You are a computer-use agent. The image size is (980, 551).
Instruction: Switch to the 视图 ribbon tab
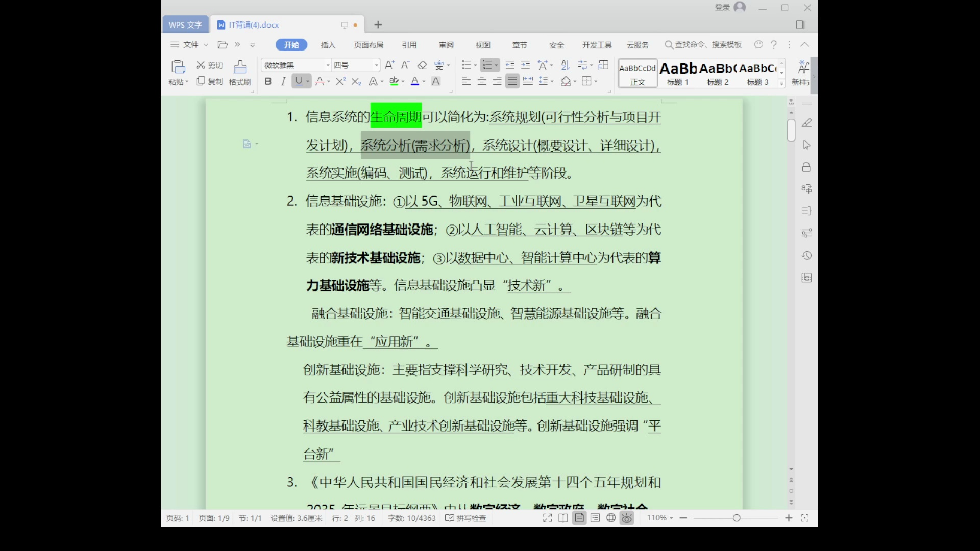click(x=483, y=45)
